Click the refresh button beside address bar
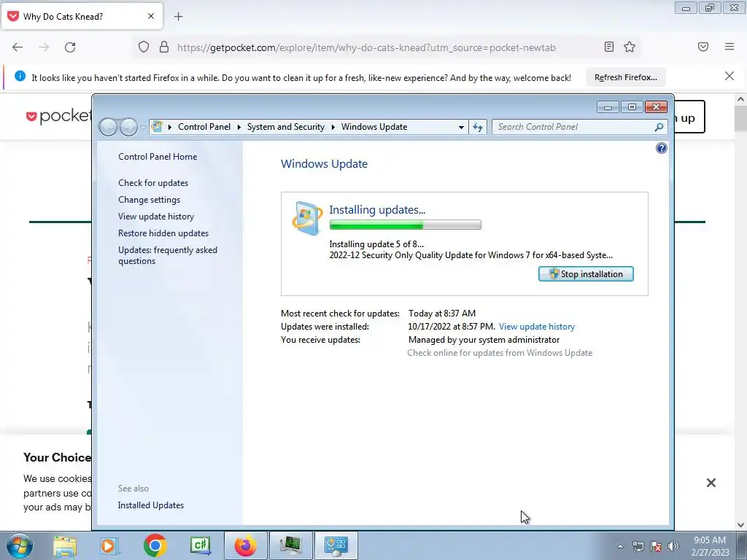747x560 pixels. click(x=478, y=127)
